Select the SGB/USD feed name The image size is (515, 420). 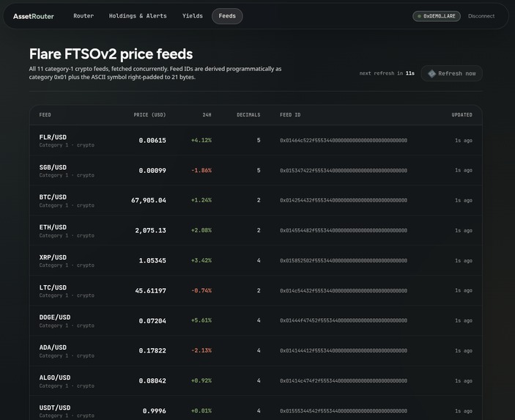[x=53, y=167]
